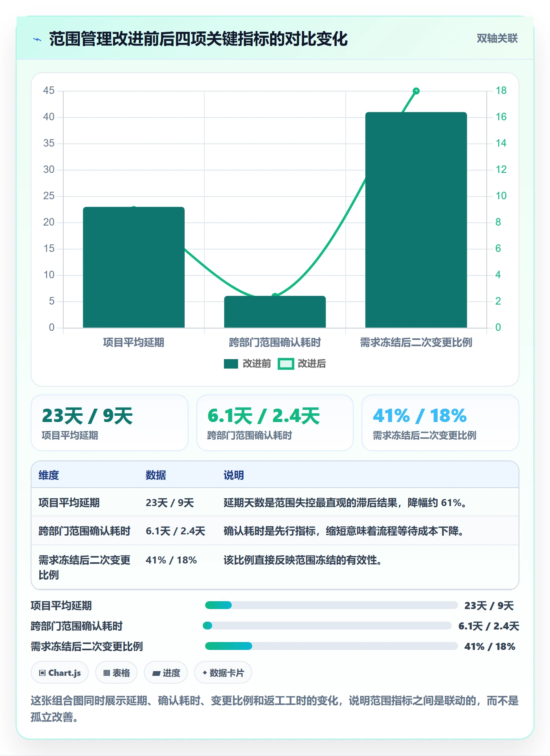Screen dimensions: 550x756
Task: Toggle the 改进后 legend entry
Action: [302, 363]
